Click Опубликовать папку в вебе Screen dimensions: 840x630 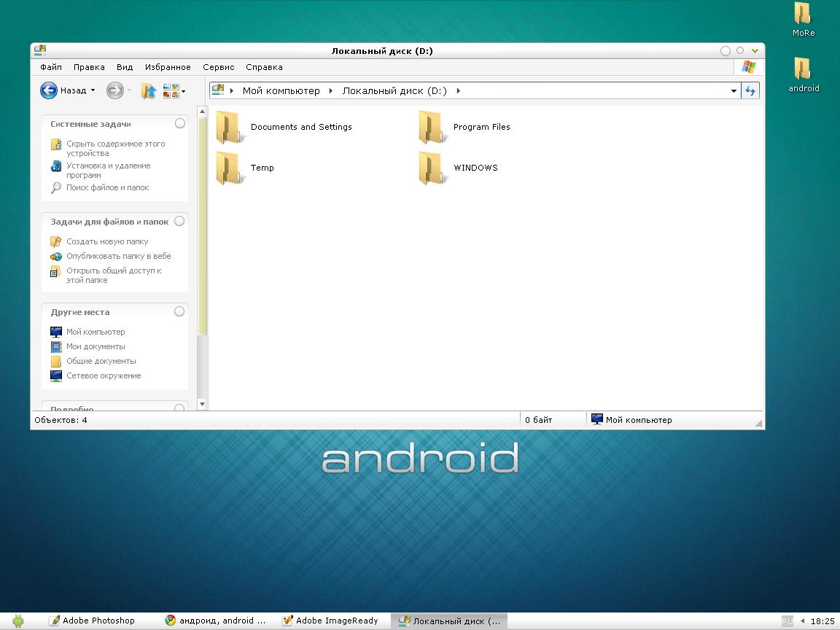(110, 256)
